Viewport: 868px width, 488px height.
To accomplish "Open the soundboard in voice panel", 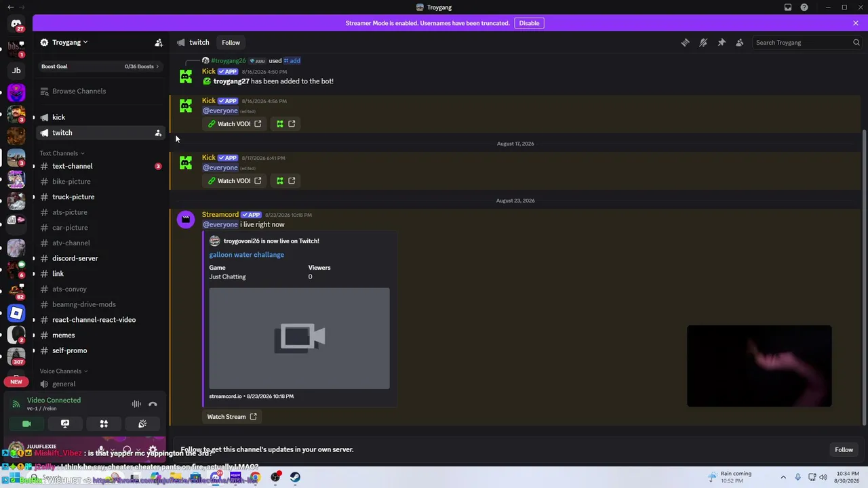I will click(x=142, y=424).
